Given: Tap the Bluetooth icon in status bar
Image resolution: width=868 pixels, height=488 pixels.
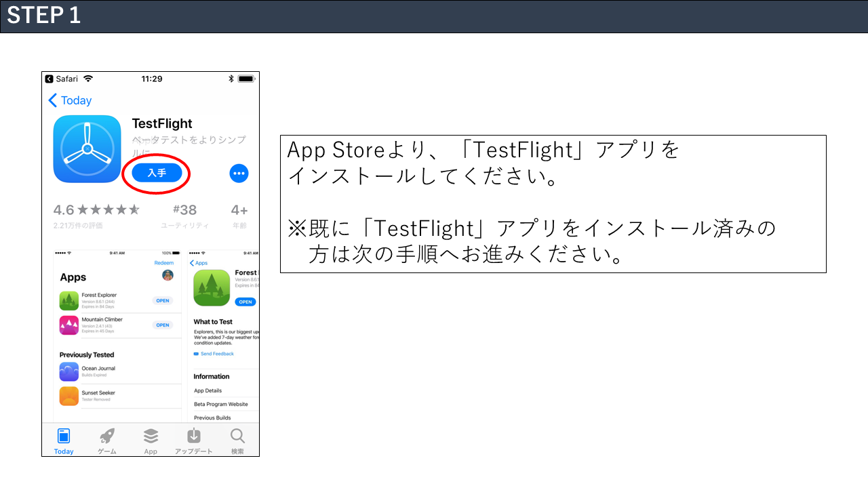Looking at the screenshot, I should click(231, 79).
